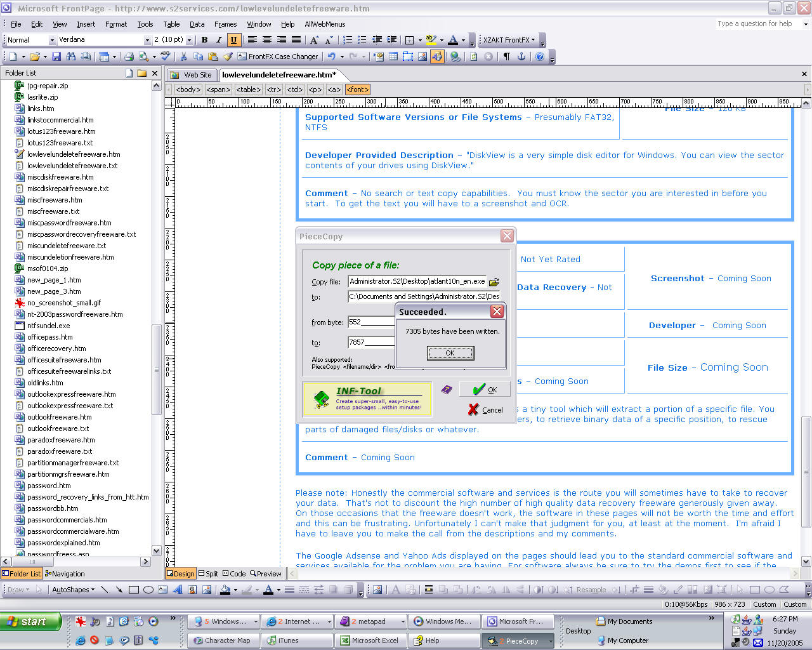Click the Find binoculars icon
This screenshot has height=650, width=812.
click(70, 56)
